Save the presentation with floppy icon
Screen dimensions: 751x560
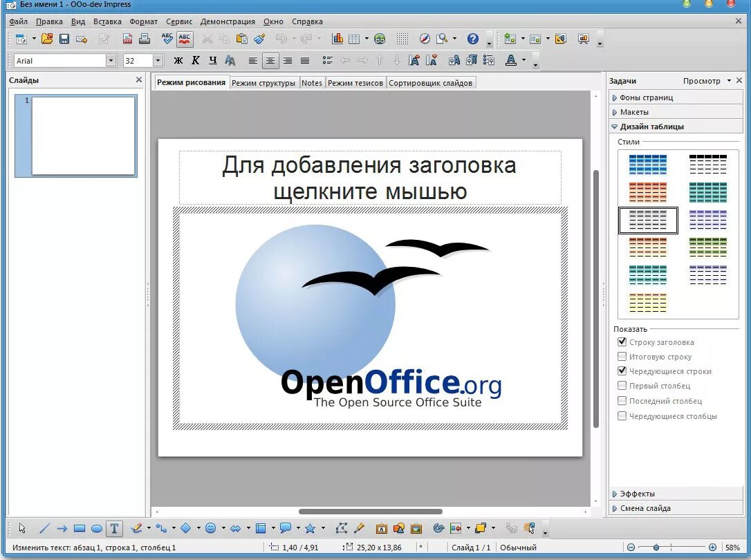(x=64, y=39)
